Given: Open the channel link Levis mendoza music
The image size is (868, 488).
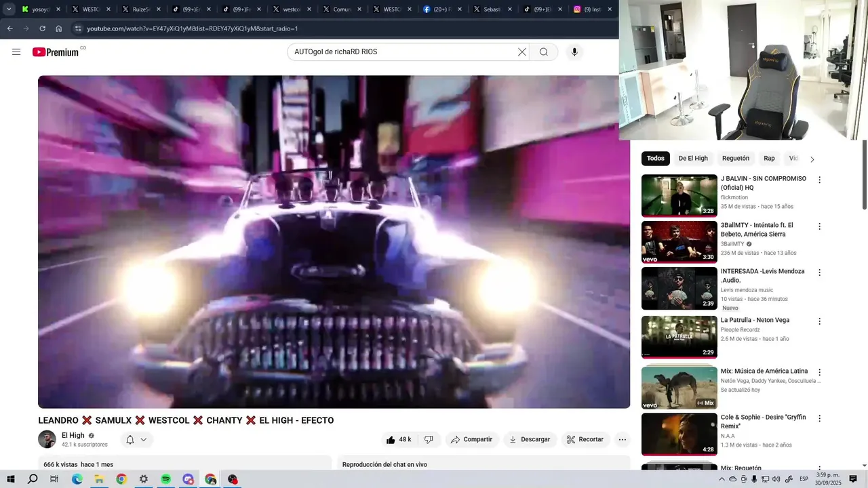Looking at the screenshot, I should coord(747,290).
